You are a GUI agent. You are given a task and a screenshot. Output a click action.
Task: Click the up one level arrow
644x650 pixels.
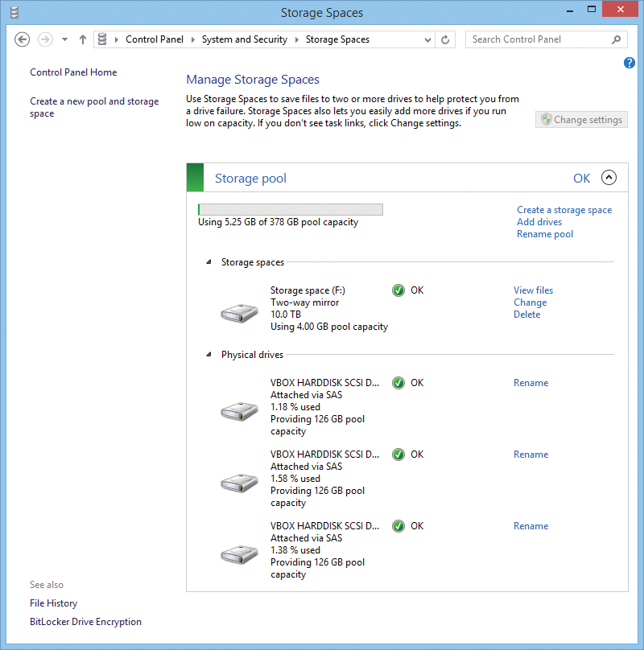83,39
